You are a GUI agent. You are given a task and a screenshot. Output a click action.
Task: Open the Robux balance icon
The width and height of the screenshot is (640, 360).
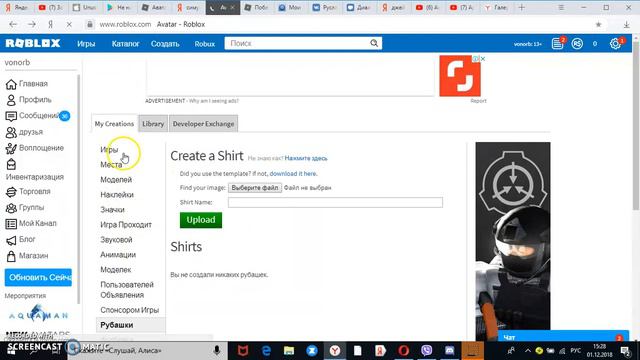577,44
